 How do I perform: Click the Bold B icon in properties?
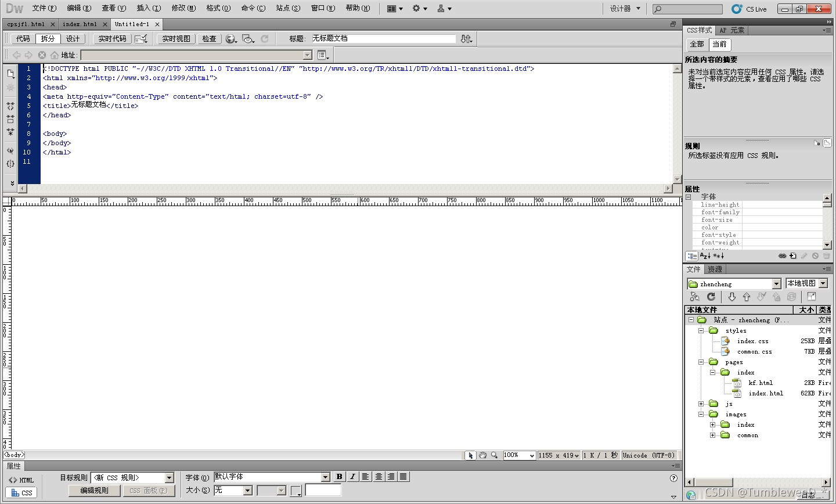(340, 477)
